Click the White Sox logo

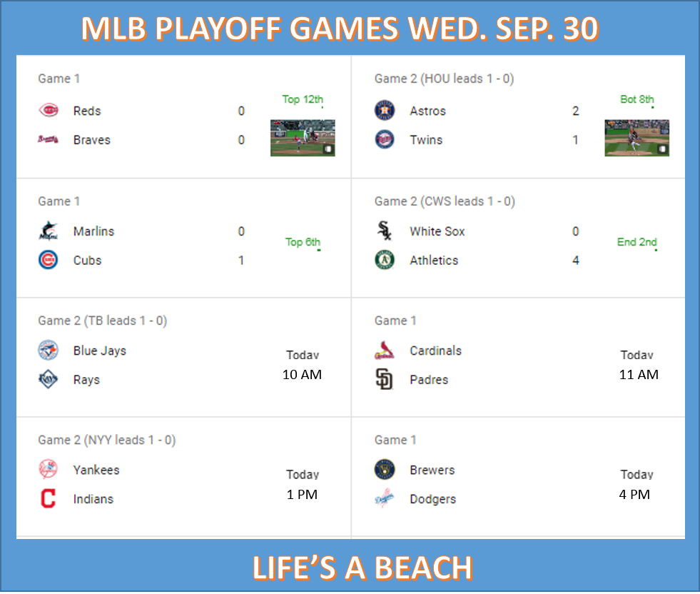click(385, 231)
